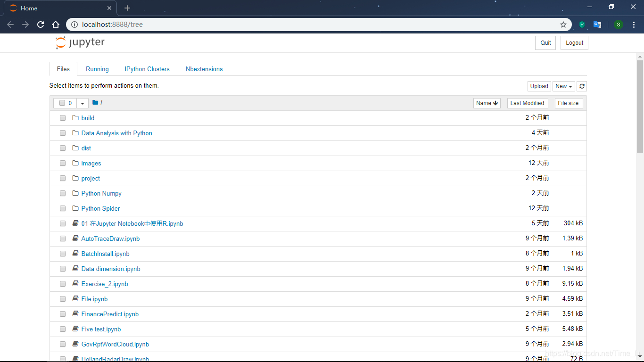
Task: Go back in browser history
Action: pyautogui.click(x=10, y=25)
